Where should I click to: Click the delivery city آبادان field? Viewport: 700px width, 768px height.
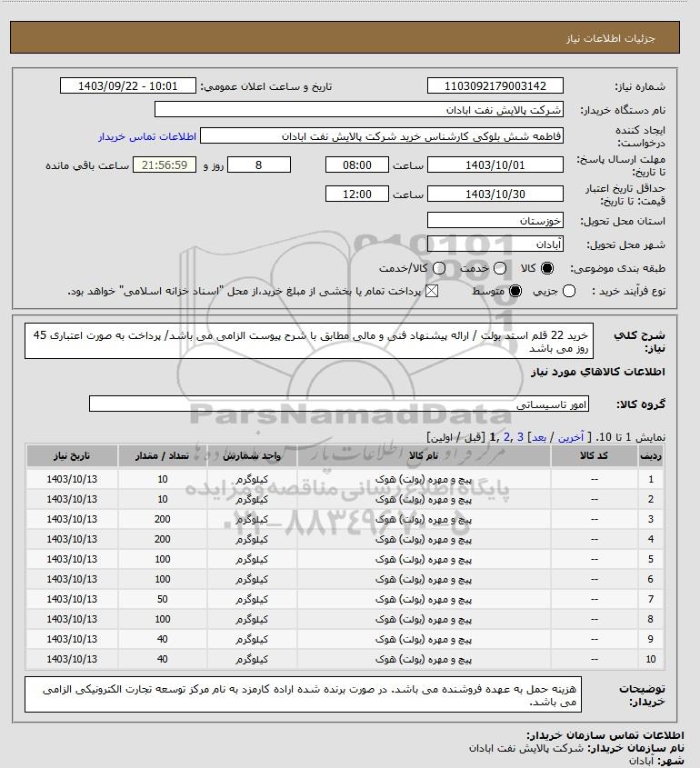[495, 244]
